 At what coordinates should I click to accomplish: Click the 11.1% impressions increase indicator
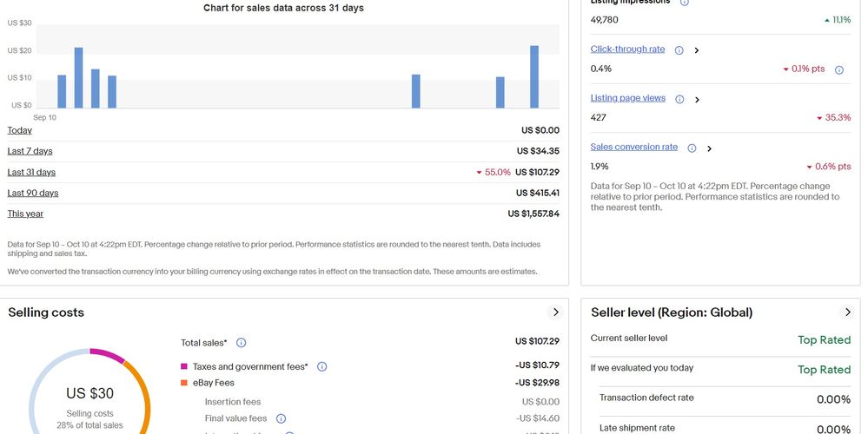pyautogui.click(x=838, y=20)
